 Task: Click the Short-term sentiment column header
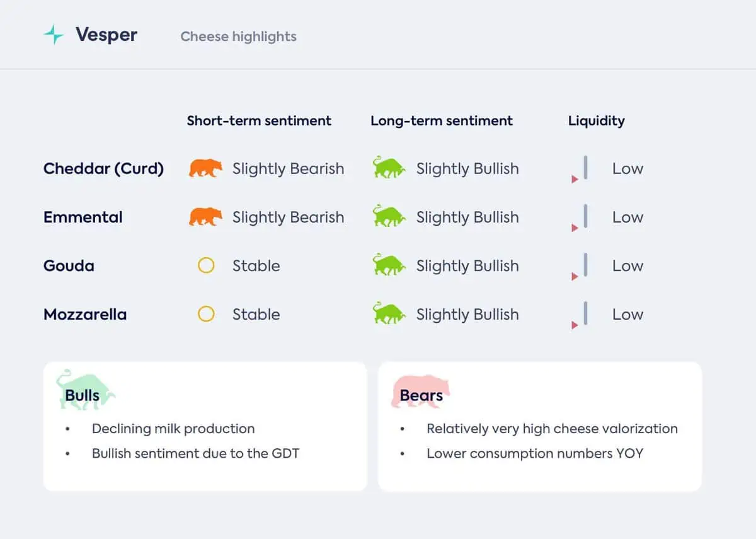tap(259, 120)
